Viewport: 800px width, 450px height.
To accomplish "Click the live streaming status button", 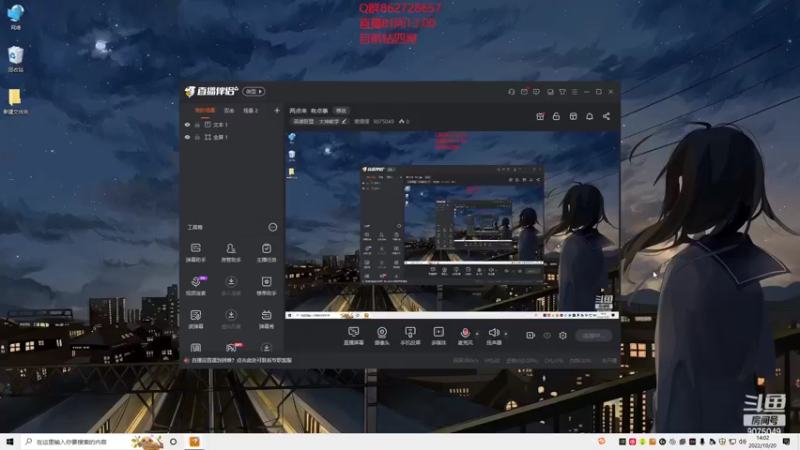I will 593,335.
